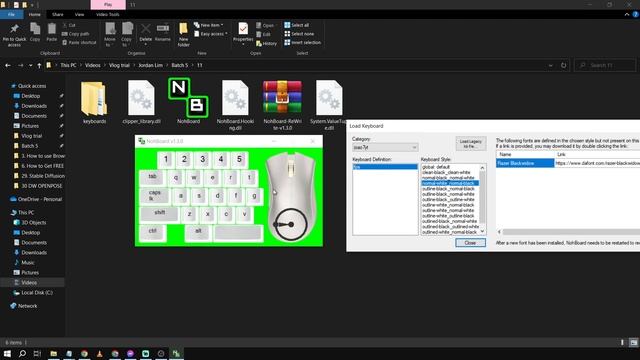Open the Video Tools tab
The width and height of the screenshot is (640, 360).
click(x=108, y=14)
